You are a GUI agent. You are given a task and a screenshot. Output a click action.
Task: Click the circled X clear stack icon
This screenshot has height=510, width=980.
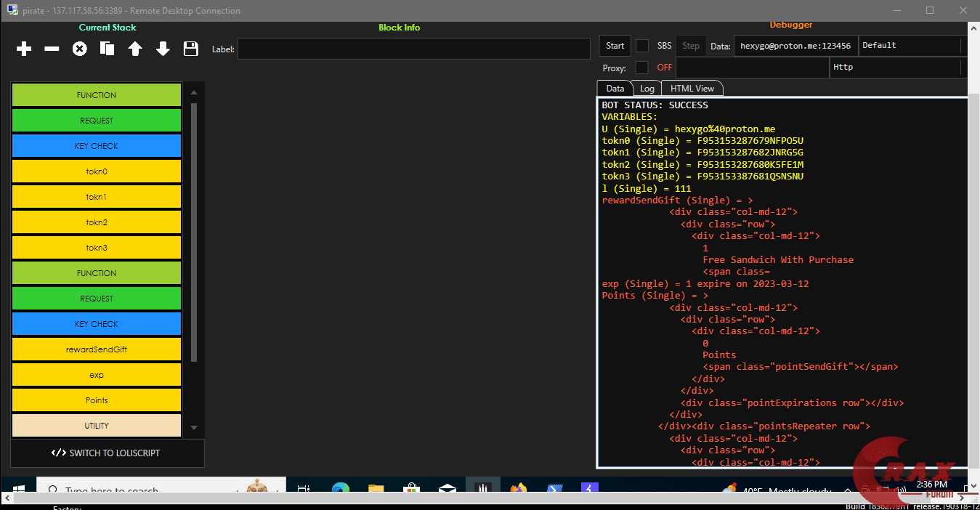click(x=79, y=49)
